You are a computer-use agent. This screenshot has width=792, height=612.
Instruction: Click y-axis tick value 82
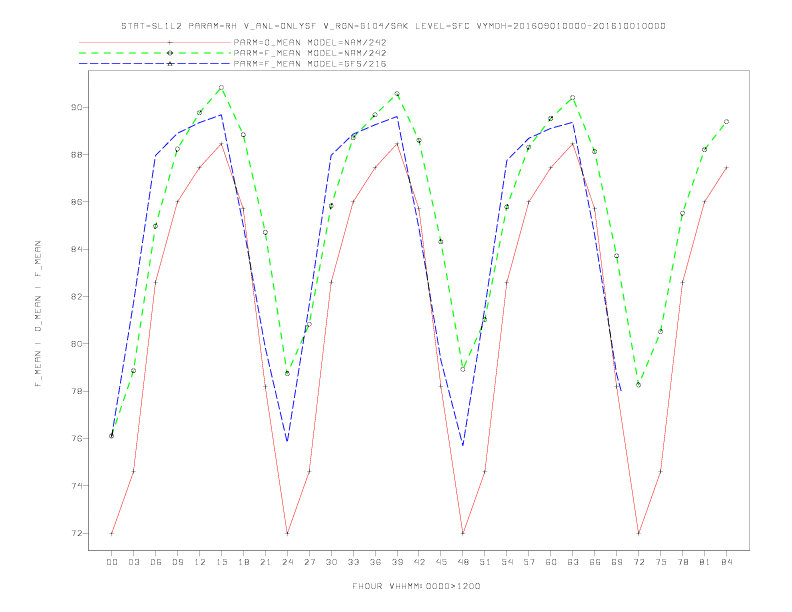coord(76,296)
